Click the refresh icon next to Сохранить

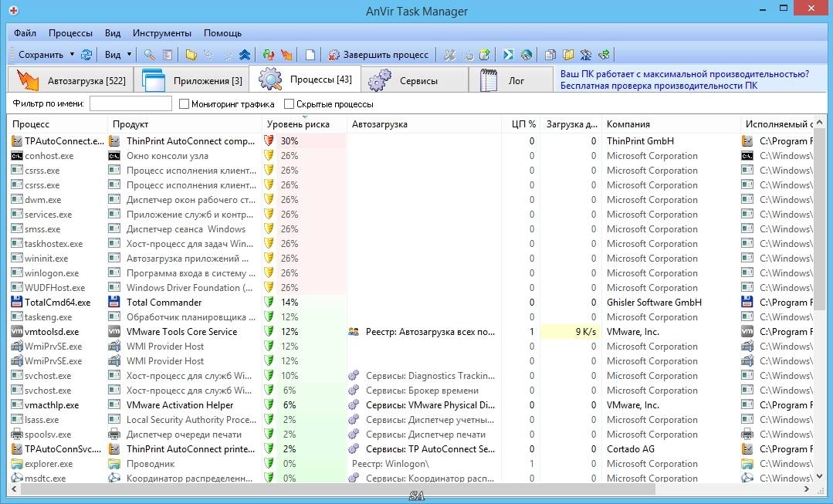click(x=86, y=54)
